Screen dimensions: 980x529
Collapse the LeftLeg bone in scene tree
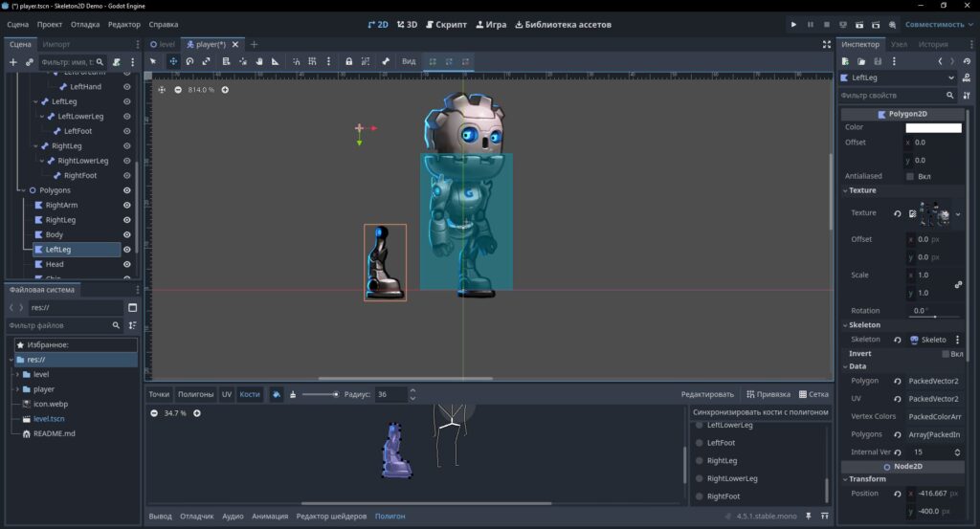point(35,101)
